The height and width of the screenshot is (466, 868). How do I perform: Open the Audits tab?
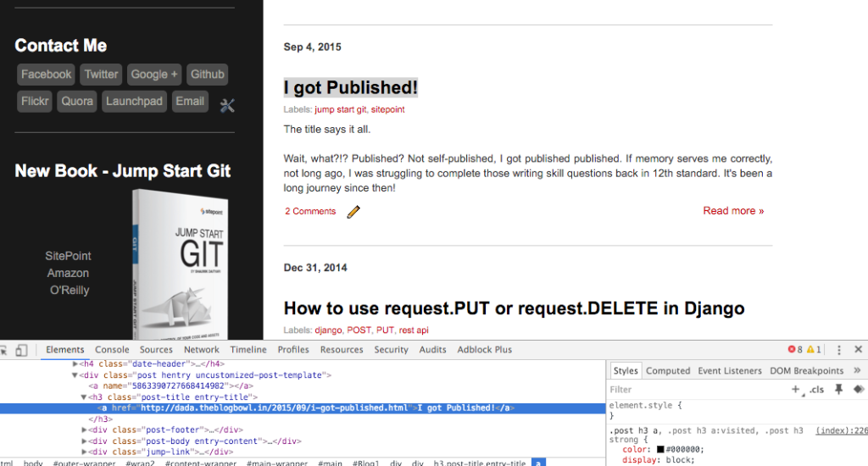click(432, 350)
